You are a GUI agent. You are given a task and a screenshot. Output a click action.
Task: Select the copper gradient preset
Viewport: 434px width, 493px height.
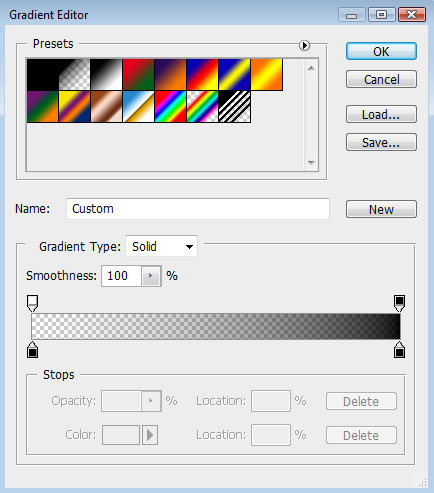coord(106,107)
